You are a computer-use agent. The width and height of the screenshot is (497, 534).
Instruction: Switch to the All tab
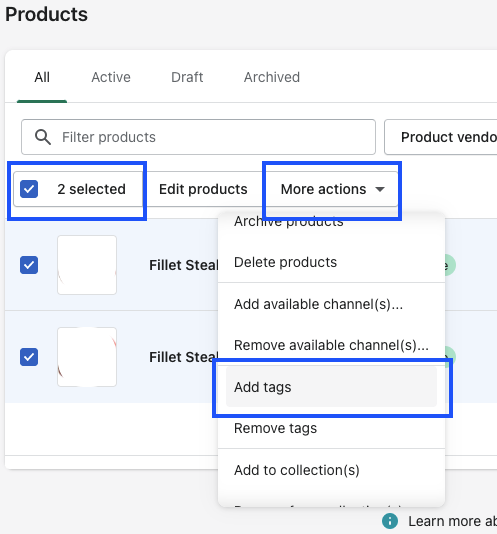[42, 77]
